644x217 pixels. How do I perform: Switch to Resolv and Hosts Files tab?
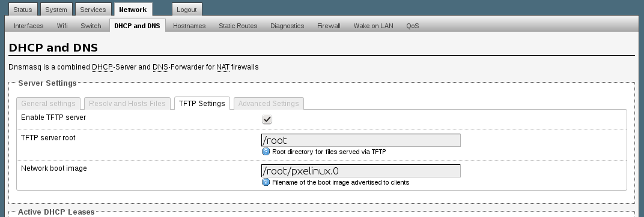coord(127,103)
